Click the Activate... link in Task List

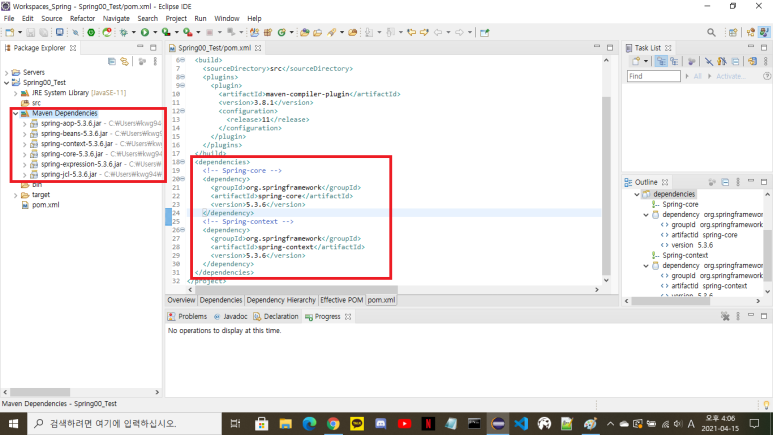tap(731, 76)
